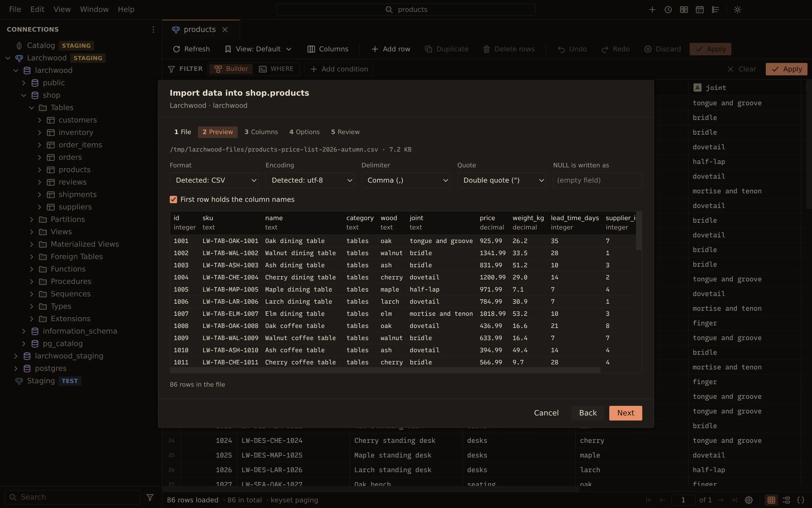812x508 pixels.
Task: Click the preview table horizontal scrollbar
Action: (x=385, y=370)
